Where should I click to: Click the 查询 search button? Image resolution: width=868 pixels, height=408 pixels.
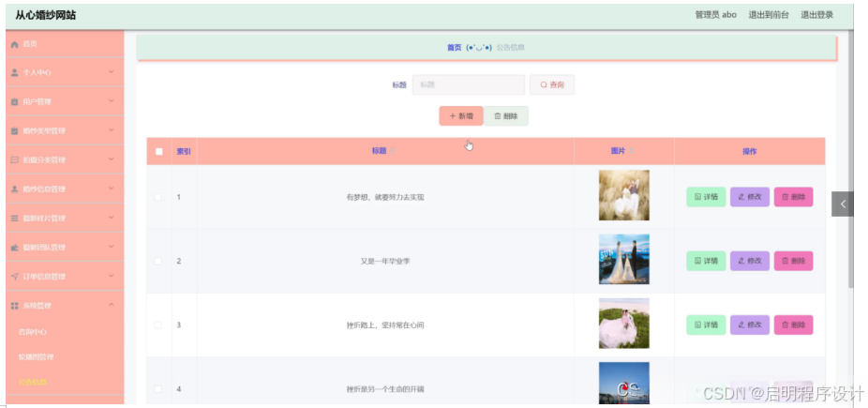point(552,84)
